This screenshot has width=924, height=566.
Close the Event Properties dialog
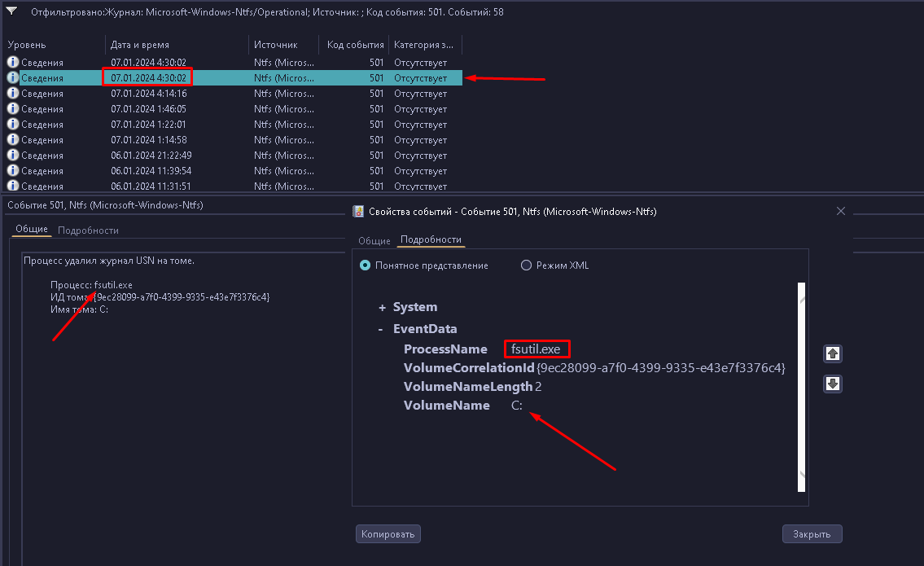841,211
